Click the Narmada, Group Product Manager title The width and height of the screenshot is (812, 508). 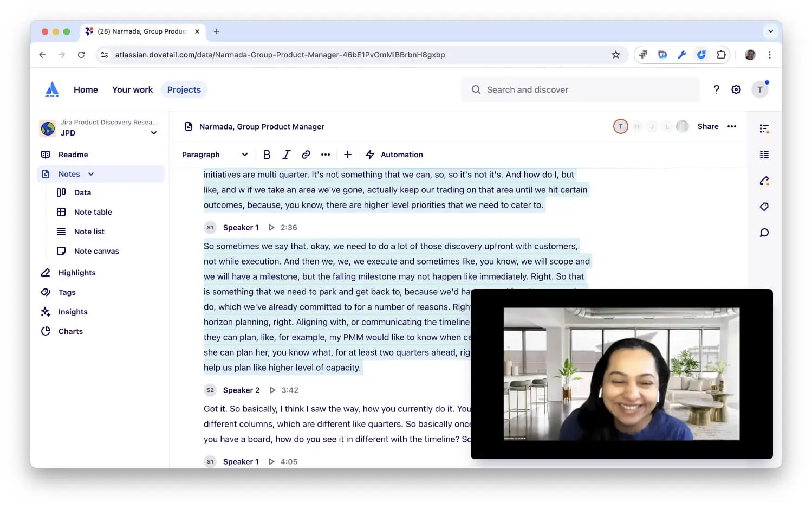pos(262,126)
